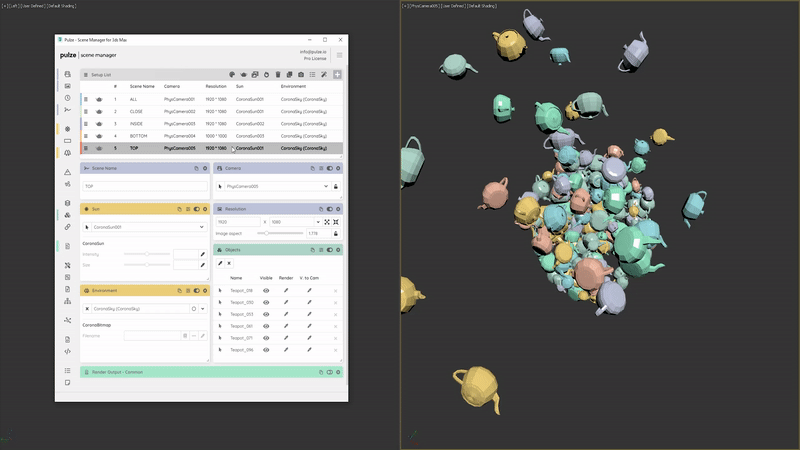Click the trash delete icon in Setup List toolbar
This screenshot has width=800, height=450.
[278, 74]
